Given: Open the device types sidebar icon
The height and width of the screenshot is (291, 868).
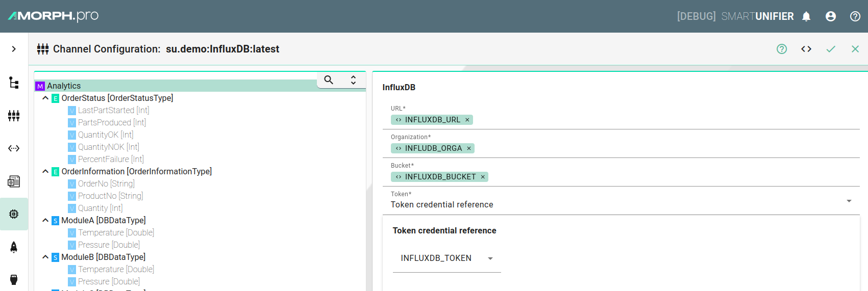Looking at the screenshot, I should click(14, 181).
